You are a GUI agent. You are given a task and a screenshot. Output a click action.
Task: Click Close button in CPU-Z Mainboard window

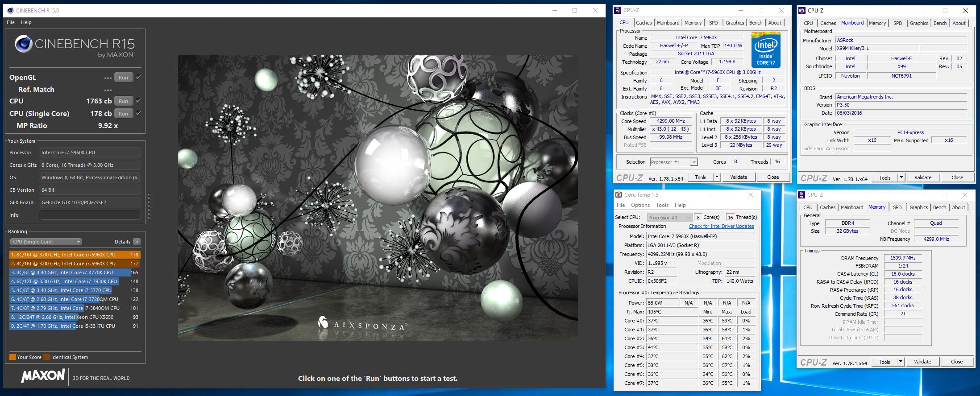coord(957,177)
